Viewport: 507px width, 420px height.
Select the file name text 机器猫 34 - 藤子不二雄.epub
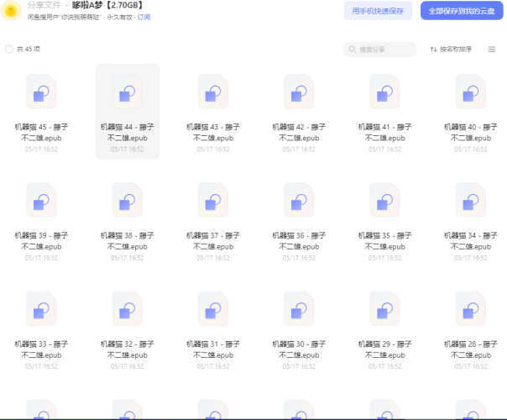point(471,241)
